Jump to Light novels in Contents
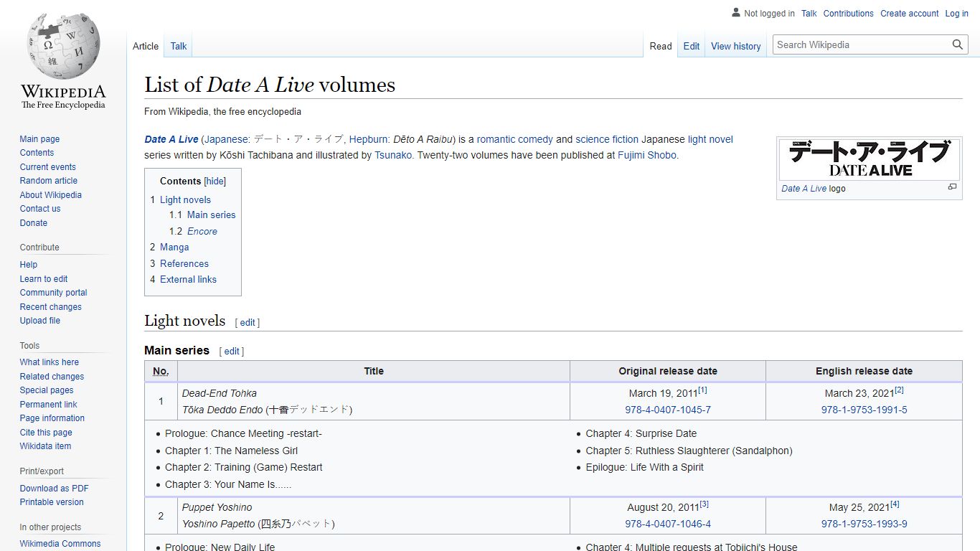 [x=185, y=200]
